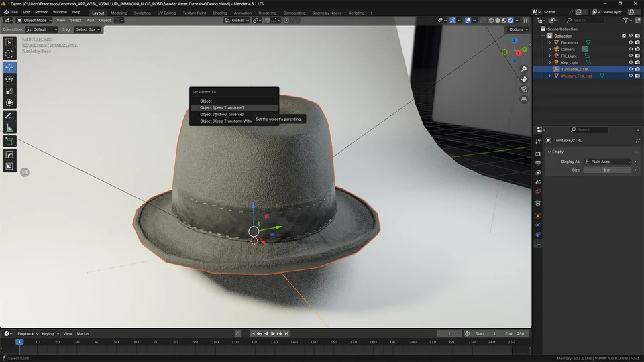Open the Render menu
644x362 pixels.
click(41, 12)
